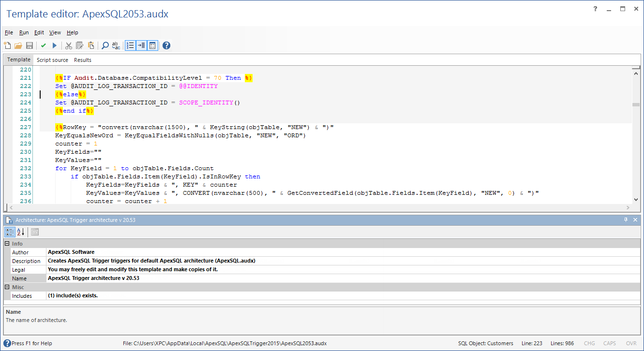Image resolution: width=644 pixels, height=351 pixels.
Task: Click 'KeyFields=""' on line 230
Action: [78, 152]
